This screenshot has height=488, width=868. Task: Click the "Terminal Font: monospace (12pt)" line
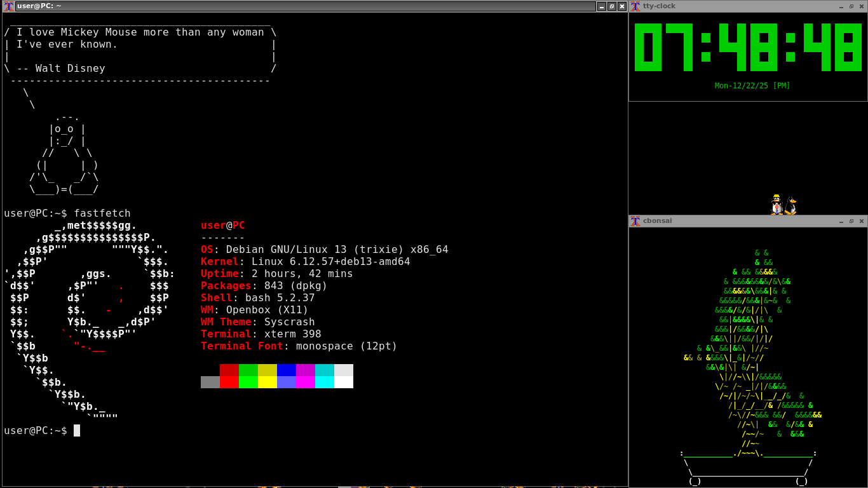pyautogui.click(x=299, y=346)
